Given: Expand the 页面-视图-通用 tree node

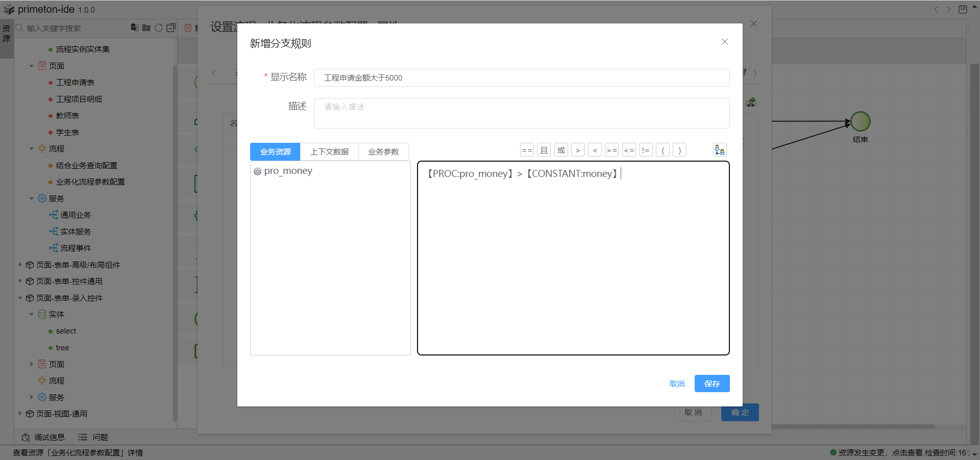Looking at the screenshot, I should click(x=20, y=414).
